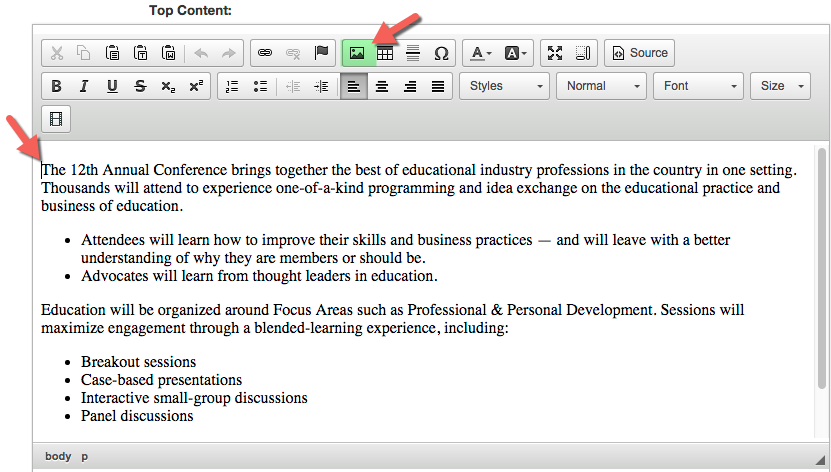Click the Insert Horizontal Line icon
Viewport: 831px width, 472px height.
413,53
